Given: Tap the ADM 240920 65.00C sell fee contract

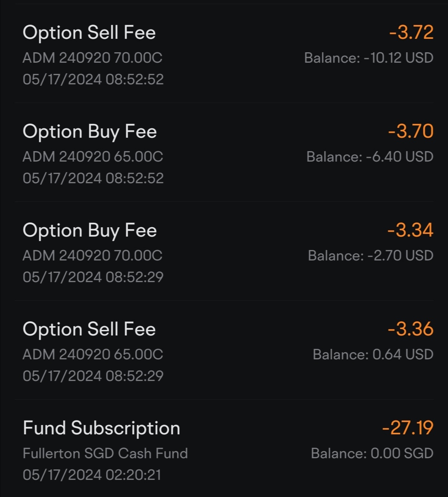Looking at the screenshot, I should (x=93, y=354).
